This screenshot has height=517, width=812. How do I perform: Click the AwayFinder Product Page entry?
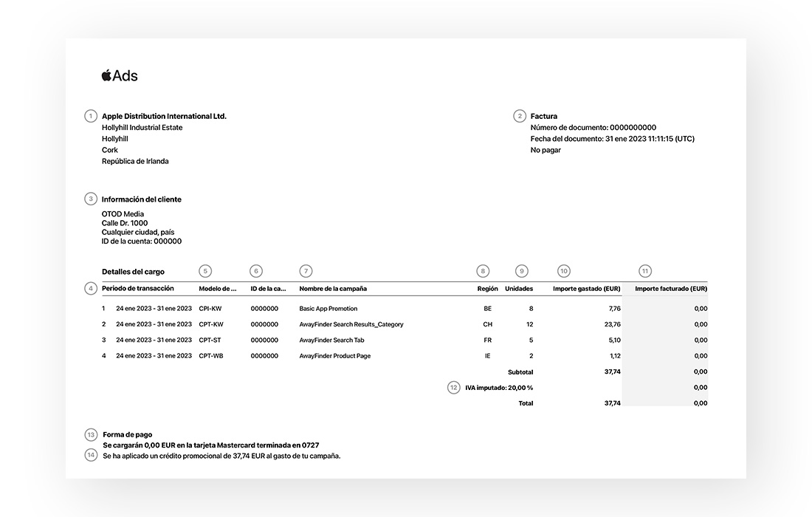click(334, 356)
